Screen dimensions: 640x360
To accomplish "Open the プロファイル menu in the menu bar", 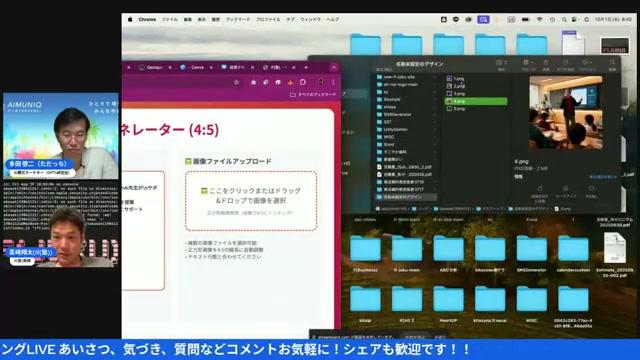I will coord(268,19).
